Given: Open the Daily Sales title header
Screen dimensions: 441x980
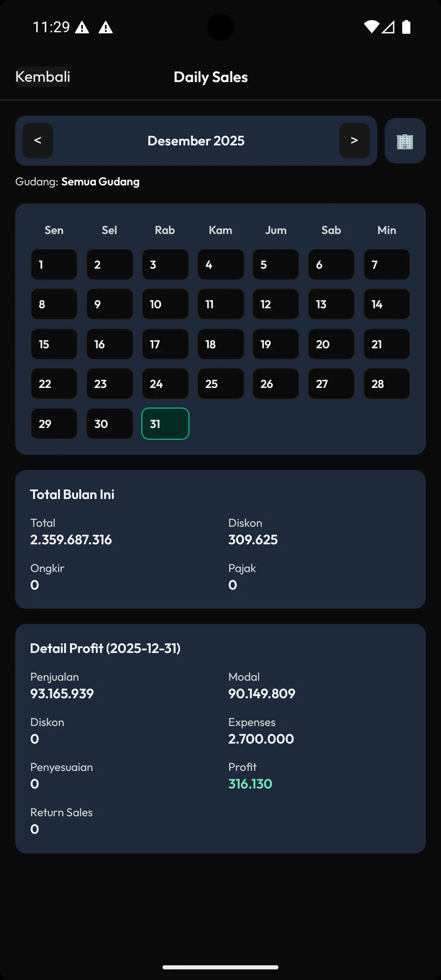Looking at the screenshot, I should tap(211, 77).
